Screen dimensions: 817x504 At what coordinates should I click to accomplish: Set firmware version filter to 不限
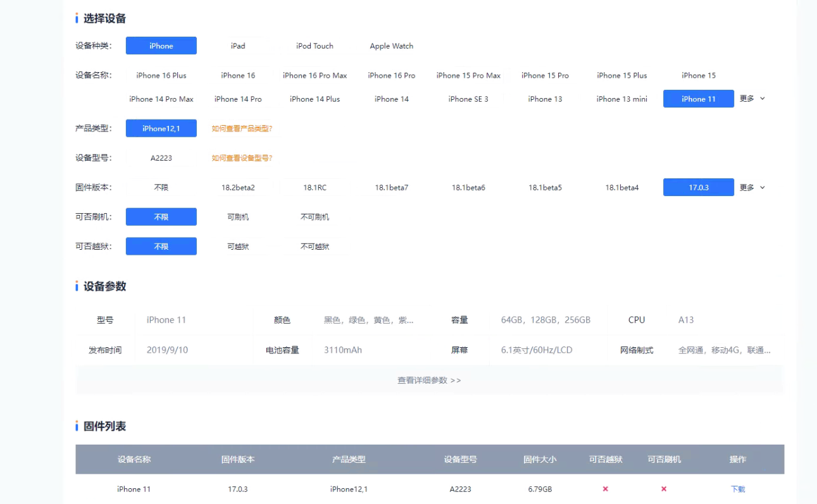[x=161, y=187]
